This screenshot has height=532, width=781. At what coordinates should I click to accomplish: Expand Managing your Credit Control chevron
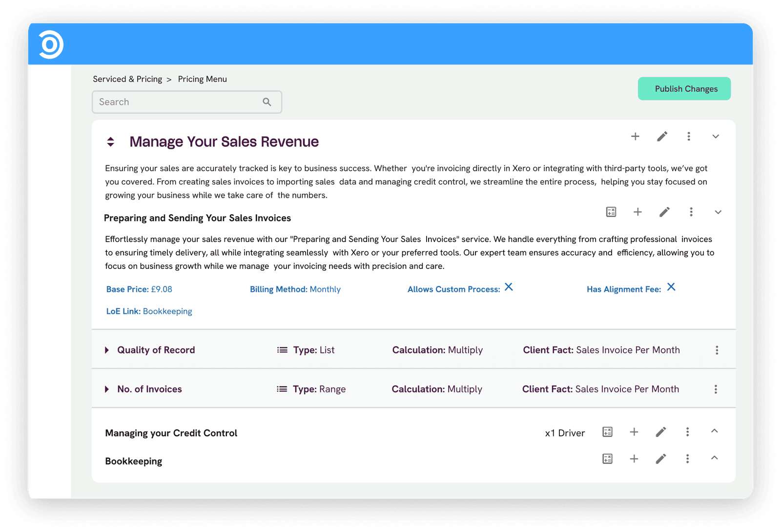point(715,431)
